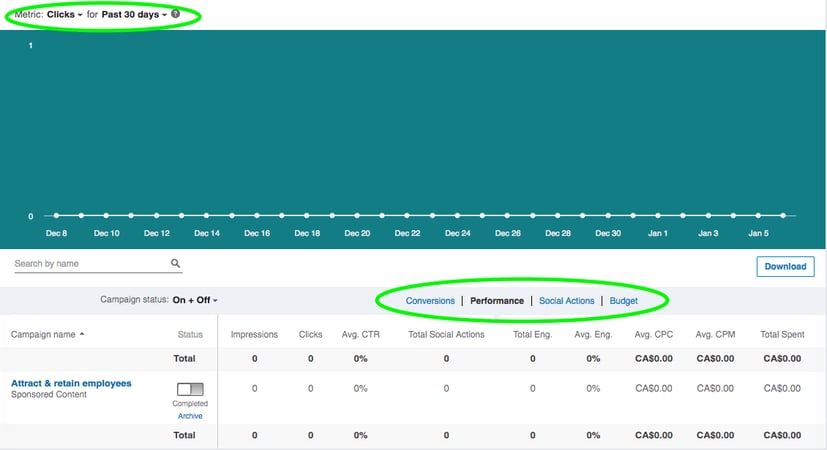Open the Attract & retain employees campaign
The width and height of the screenshot is (827, 450).
click(x=71, y=383)
